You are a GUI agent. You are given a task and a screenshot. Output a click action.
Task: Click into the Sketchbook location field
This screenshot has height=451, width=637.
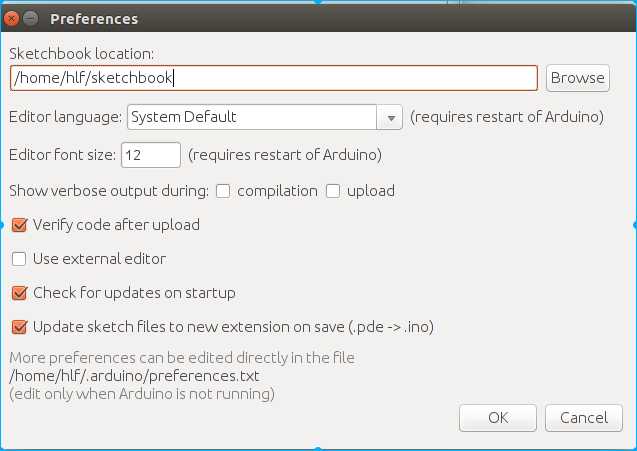pos(274,78)
